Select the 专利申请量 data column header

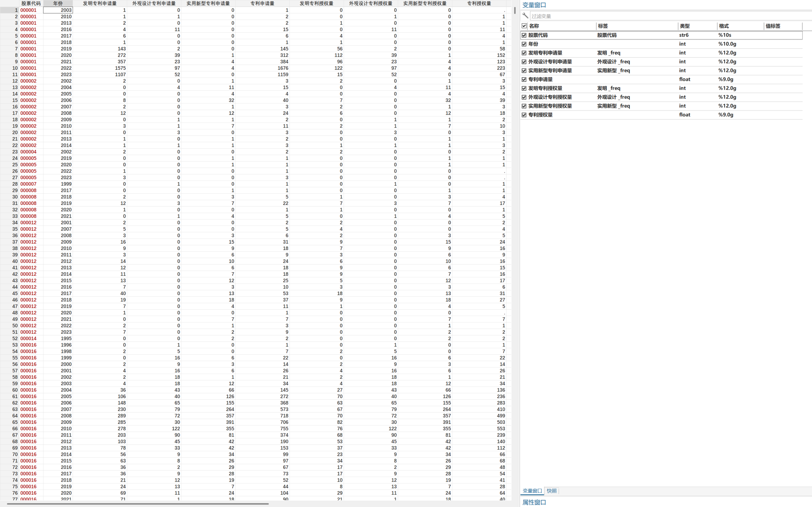262,3
